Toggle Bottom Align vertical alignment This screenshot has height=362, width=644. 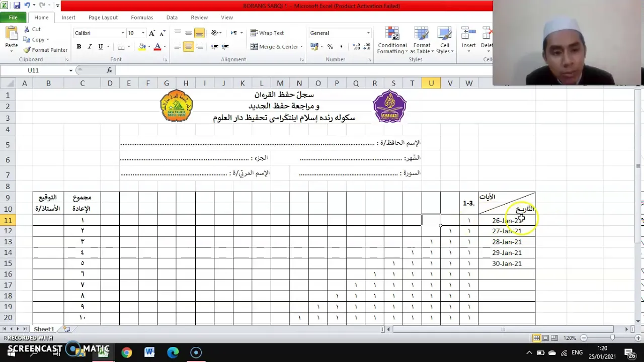(199, 33)
